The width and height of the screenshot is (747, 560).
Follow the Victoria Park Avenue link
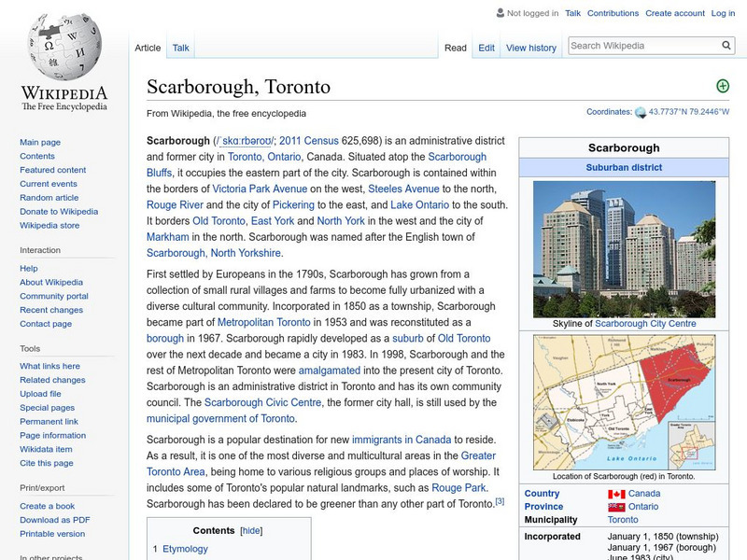pyautogui.click(x=260, y=189)
